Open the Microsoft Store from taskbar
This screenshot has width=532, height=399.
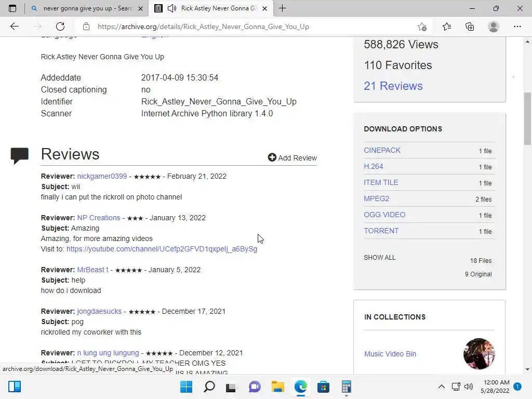[x=323, y=387]
